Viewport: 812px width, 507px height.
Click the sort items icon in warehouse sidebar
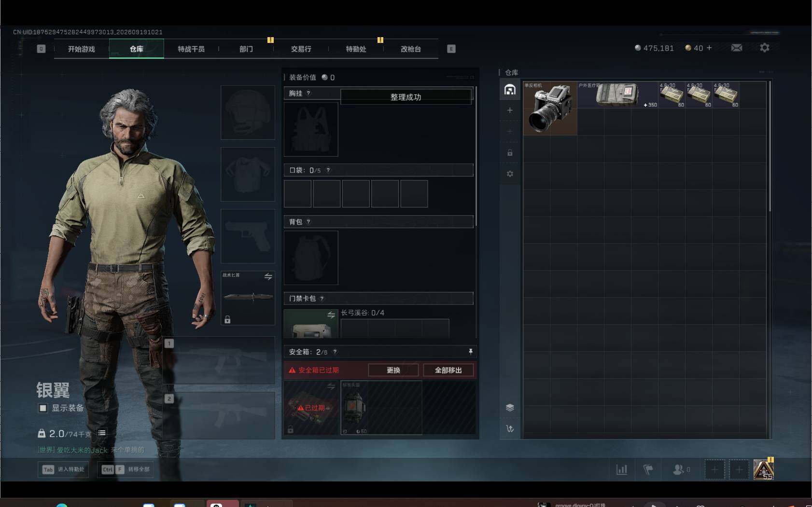pos(510,428)
